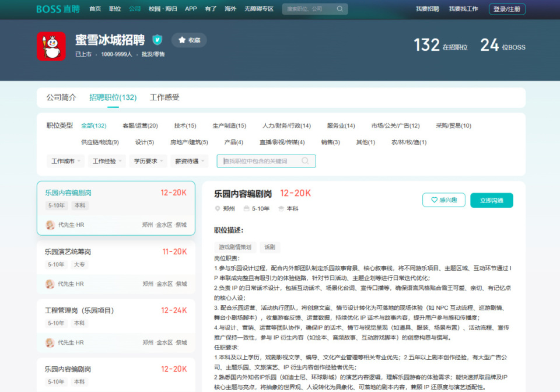Switch filter back to 全部(132)

(x=93, y=125)
